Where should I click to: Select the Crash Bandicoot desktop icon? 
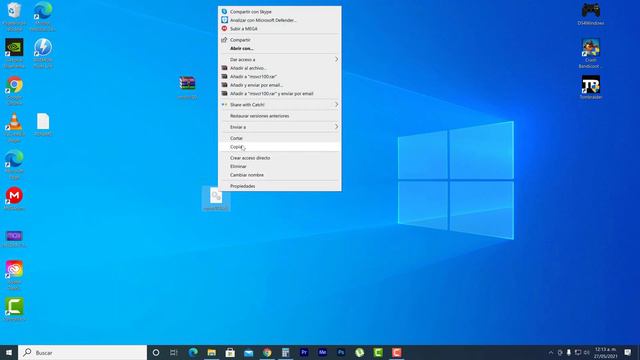click(591, 53)
